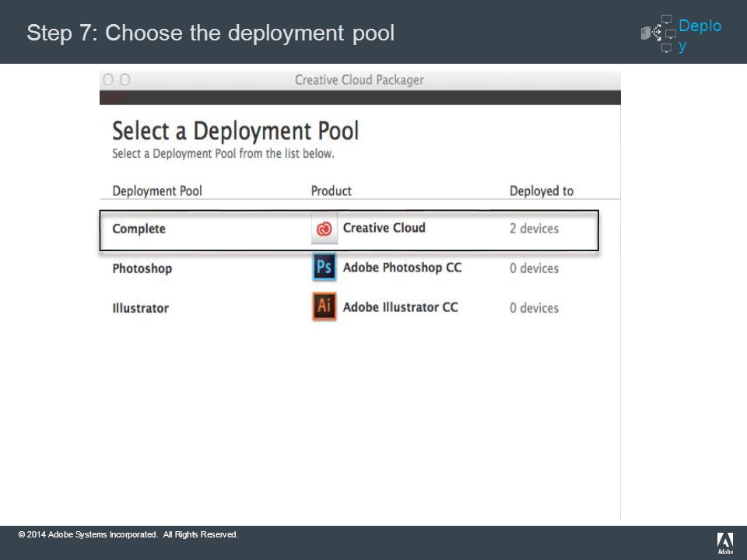This screenshot has height=560, width=747.
Task: Select the Complete deployment pool
Action: (349, 230)
